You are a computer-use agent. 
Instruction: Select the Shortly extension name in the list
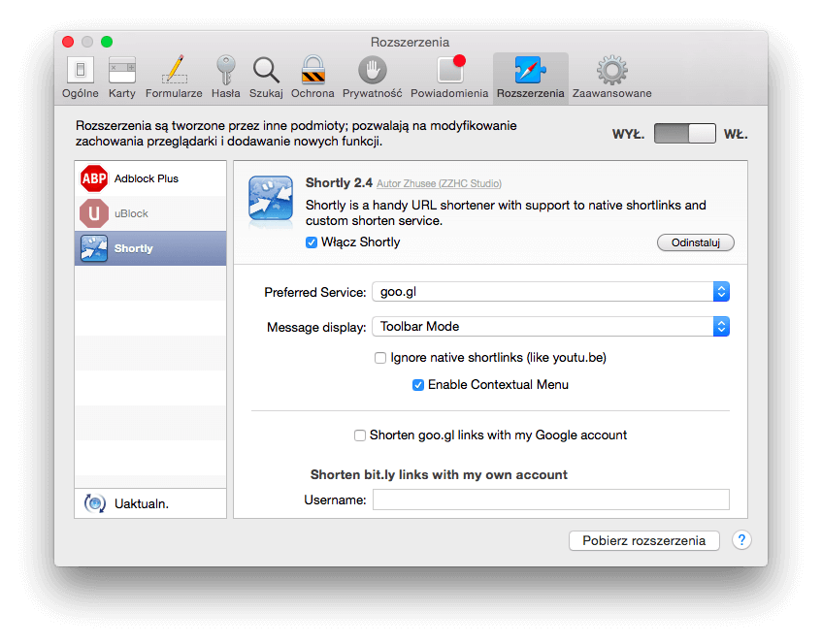(x=133, y=248)
